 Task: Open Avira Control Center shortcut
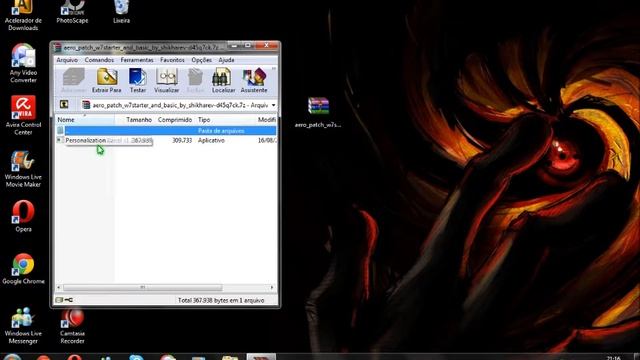[x=23, y=116]
